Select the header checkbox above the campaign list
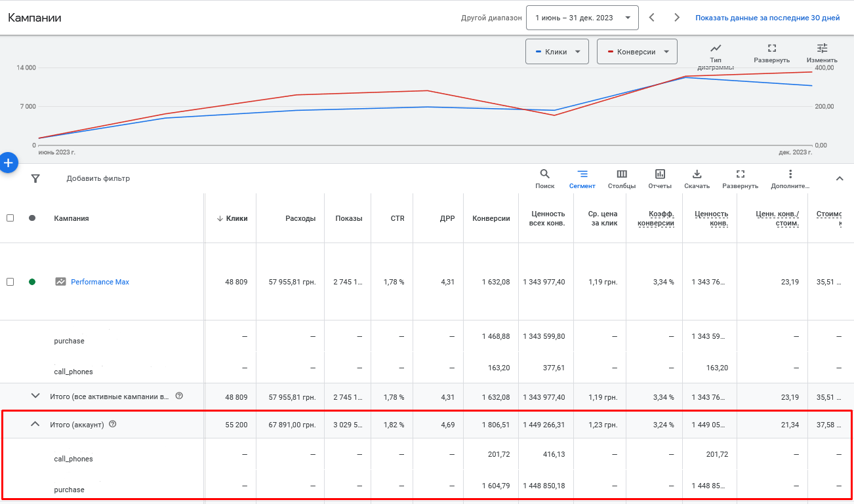This screenshot has height=504, width=854. [11, 218]
